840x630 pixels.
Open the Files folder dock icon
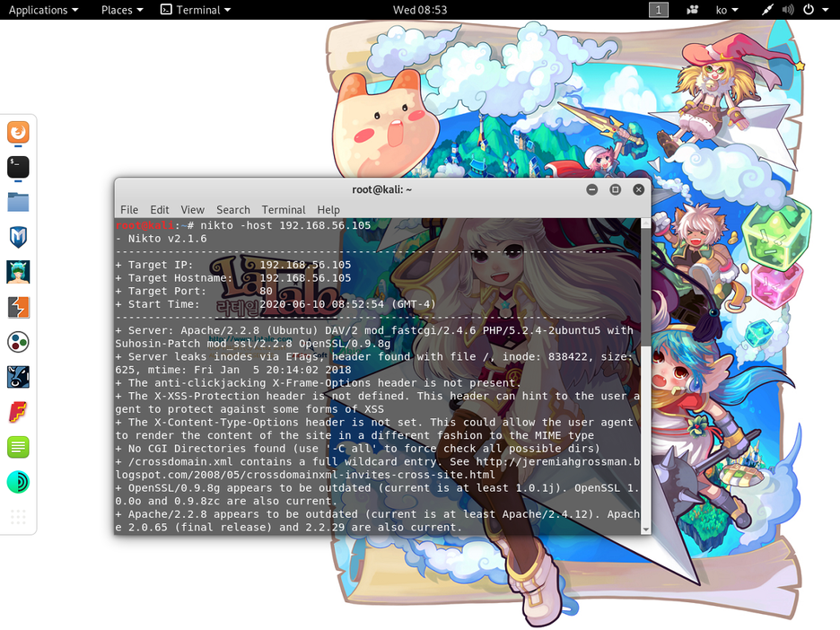click(x=18, y=203)
